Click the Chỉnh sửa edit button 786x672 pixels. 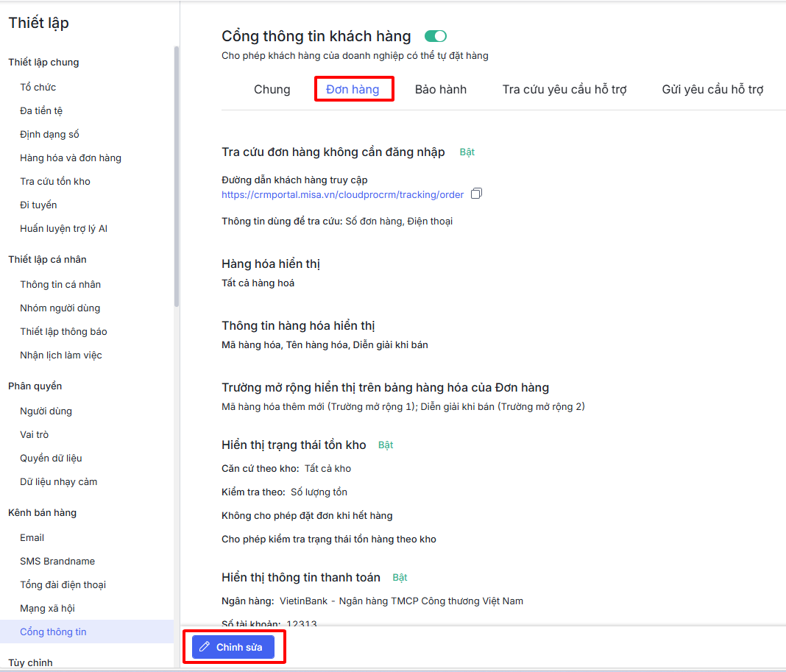pos(233,647)
